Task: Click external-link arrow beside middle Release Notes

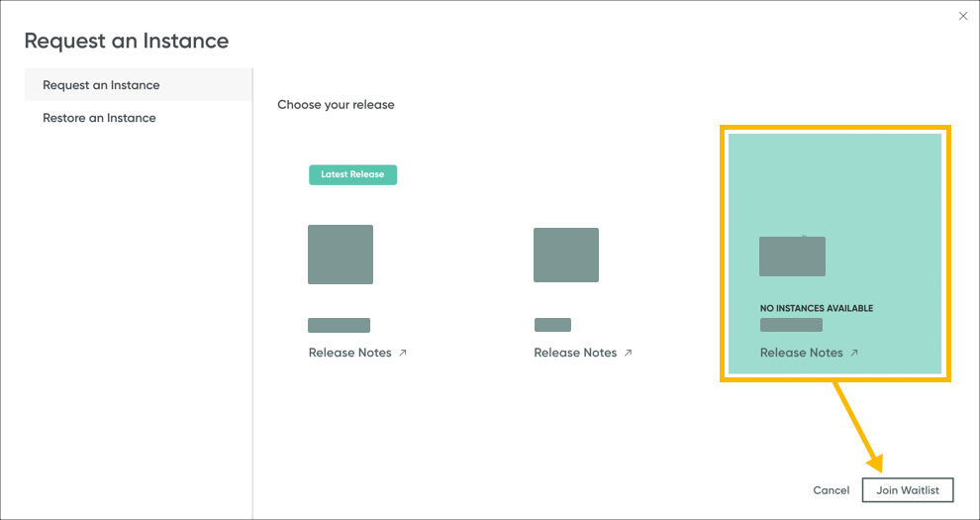Action: pos(628,353)
